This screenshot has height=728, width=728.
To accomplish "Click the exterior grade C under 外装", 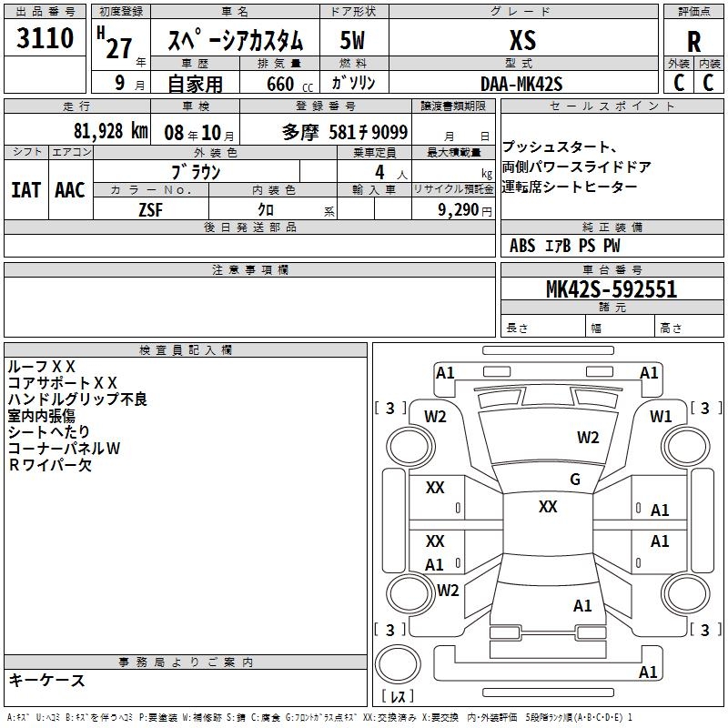I will (679, 83).
